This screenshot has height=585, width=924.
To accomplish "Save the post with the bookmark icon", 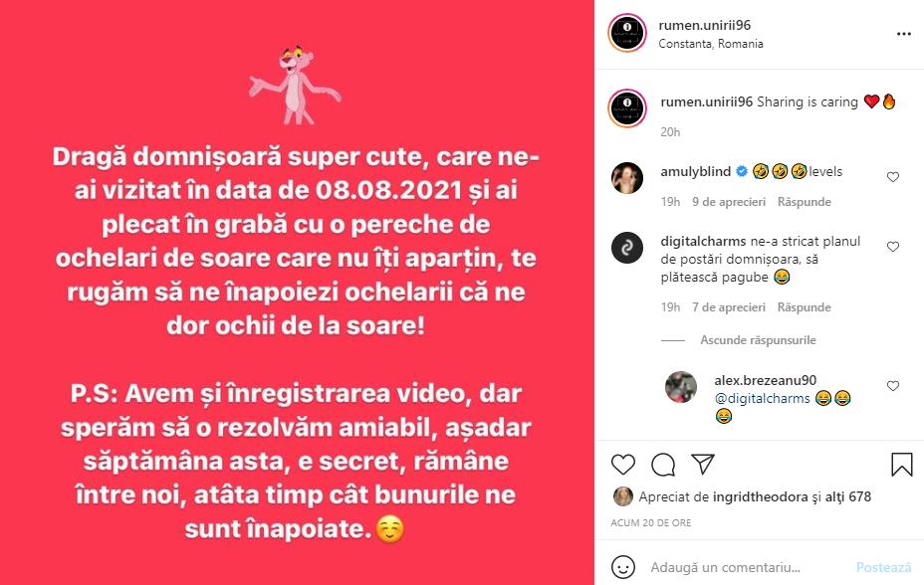I will [902, 465].
